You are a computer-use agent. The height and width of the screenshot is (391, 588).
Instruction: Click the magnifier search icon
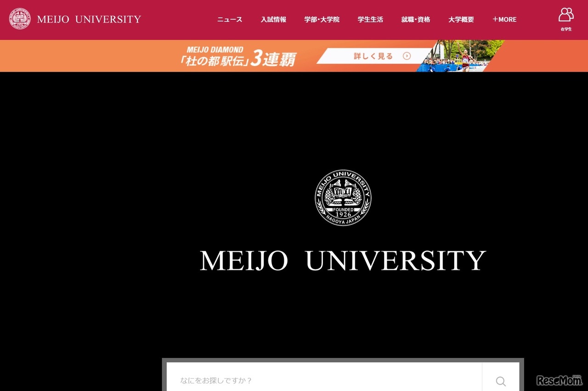tap(500, 381)
